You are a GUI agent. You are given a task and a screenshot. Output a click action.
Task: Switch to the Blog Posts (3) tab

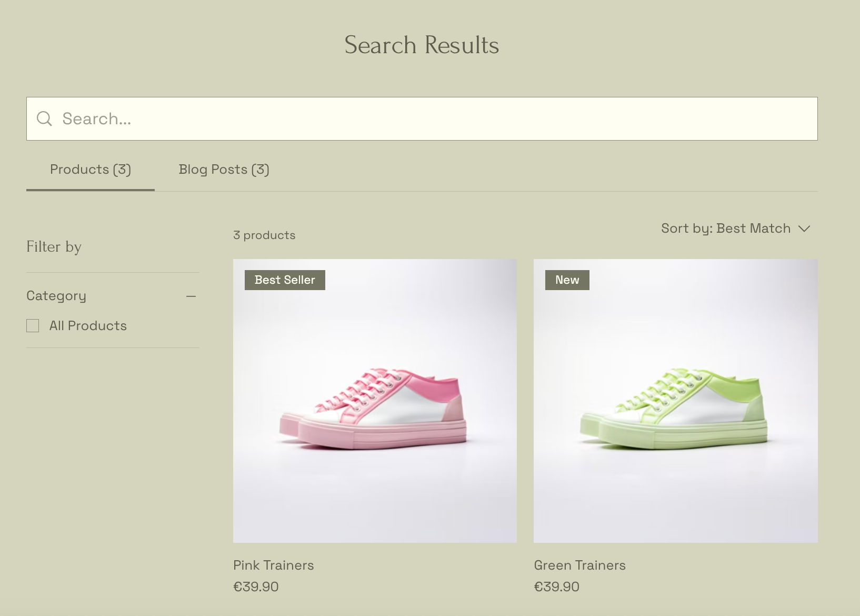click(224, 170)
